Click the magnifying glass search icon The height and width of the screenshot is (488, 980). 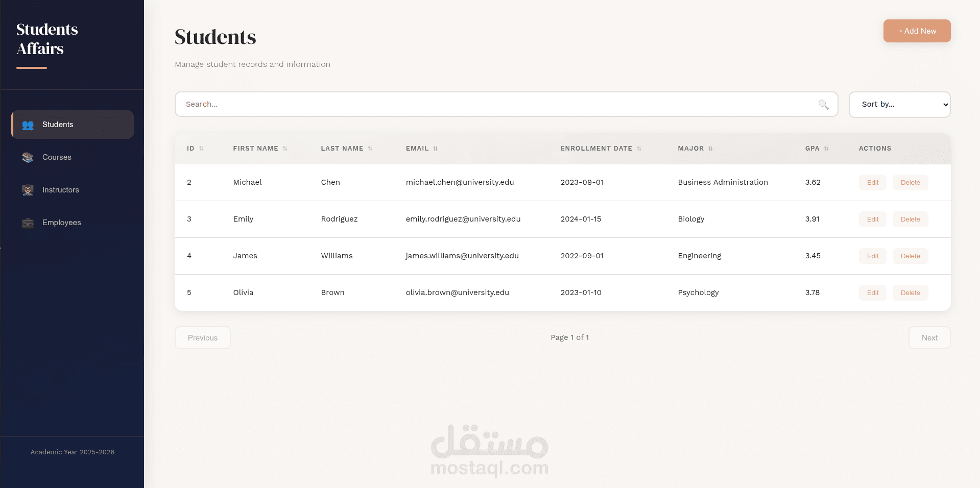coord(823,104)
